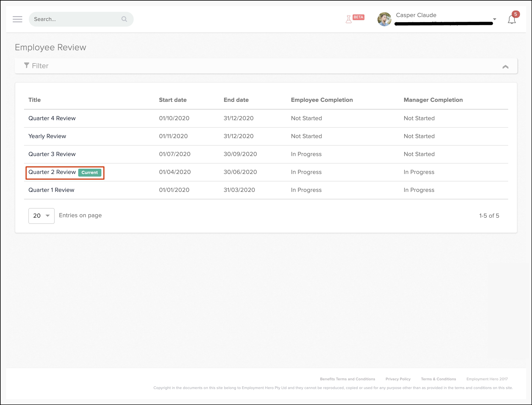Viewport: 532px width, 405px height.
Task: Open the Terms & Conditions footer link
Action: tap(438, 379)
